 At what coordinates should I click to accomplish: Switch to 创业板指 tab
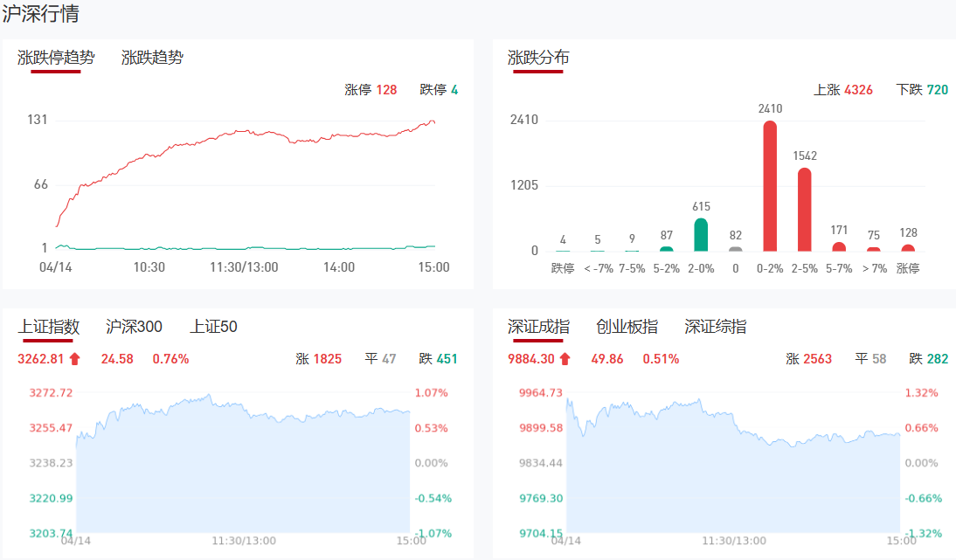point(627,327)
